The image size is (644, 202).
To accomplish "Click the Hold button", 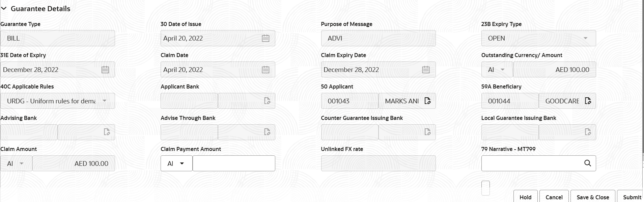I will (x=526, y=197).
